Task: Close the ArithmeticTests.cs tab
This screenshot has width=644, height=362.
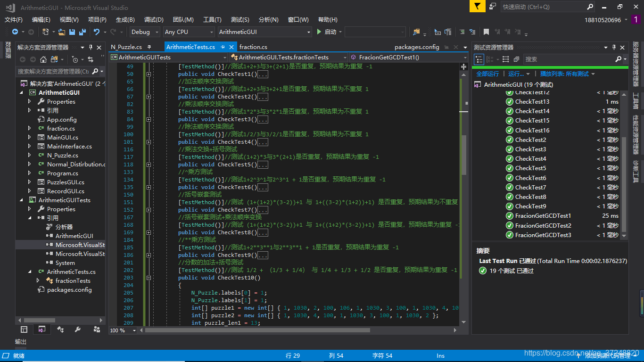Action: [231, 47]
